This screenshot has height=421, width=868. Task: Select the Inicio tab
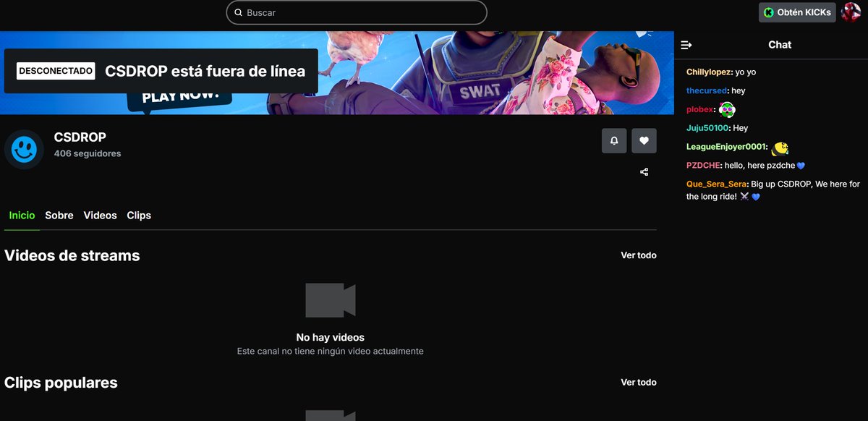pos(22,216)
